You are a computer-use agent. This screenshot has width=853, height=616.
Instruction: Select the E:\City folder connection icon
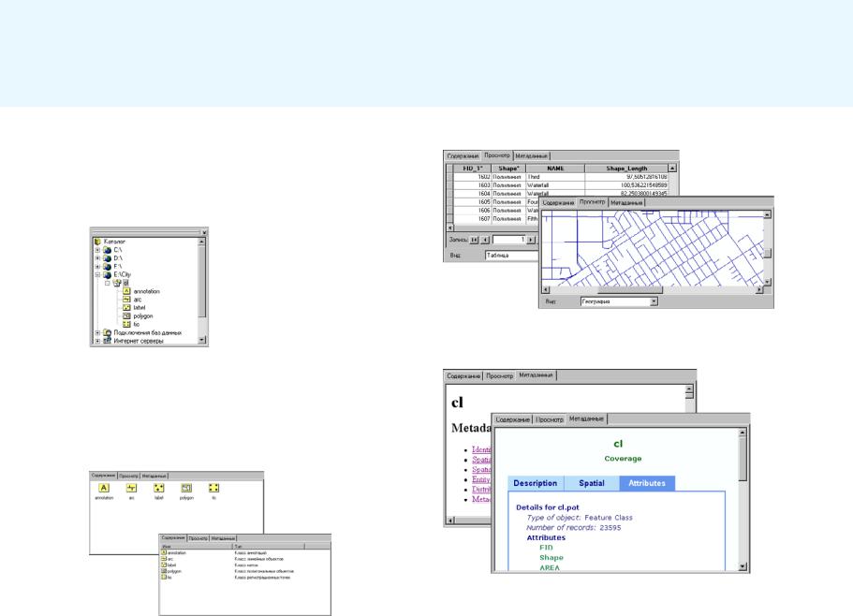click(107, 275)
